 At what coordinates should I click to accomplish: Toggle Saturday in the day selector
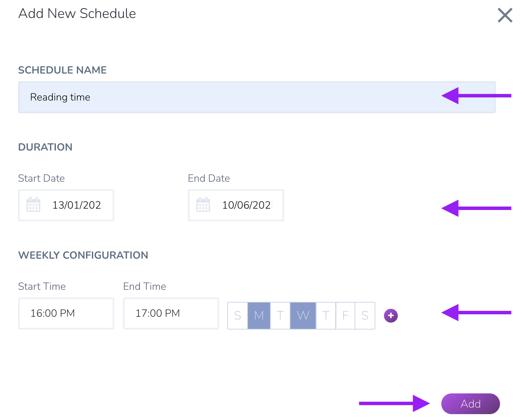coord(365,315)
